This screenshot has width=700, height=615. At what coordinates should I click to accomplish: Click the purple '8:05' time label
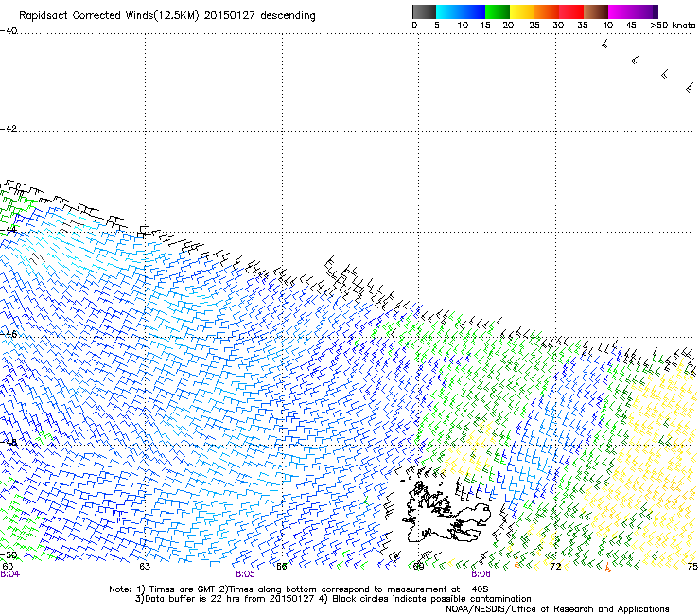[246, 574]
